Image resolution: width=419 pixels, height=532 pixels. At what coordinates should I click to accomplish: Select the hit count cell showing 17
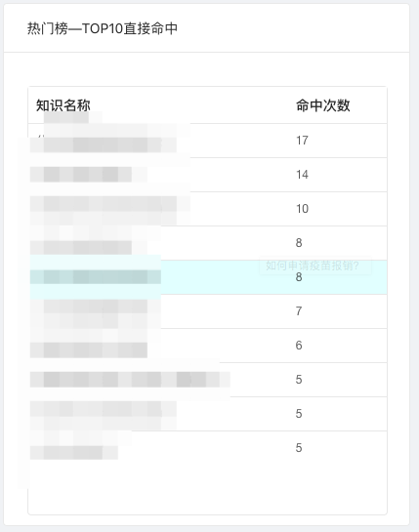(302, 141)
